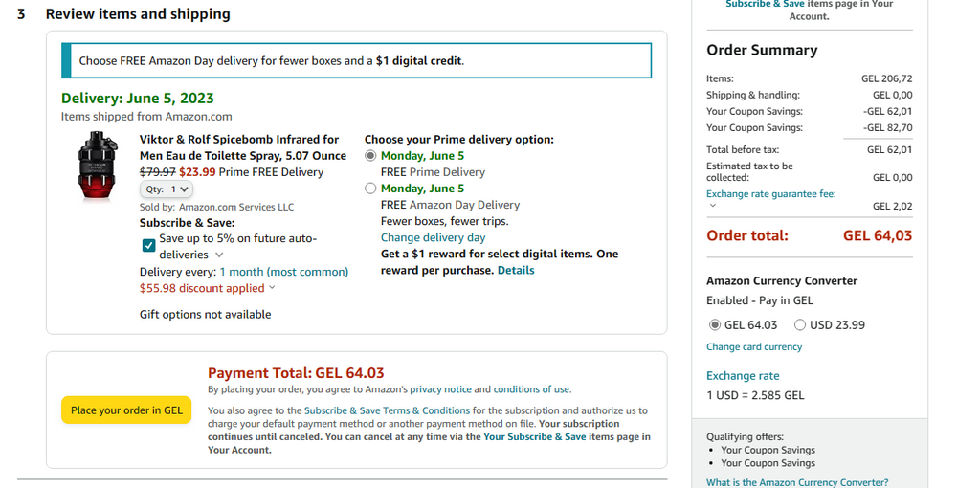Image resolution: width=980 pixels, height=488 pixels.
Task: Open the Qty quantity dropdown
Action: [167, 189]
